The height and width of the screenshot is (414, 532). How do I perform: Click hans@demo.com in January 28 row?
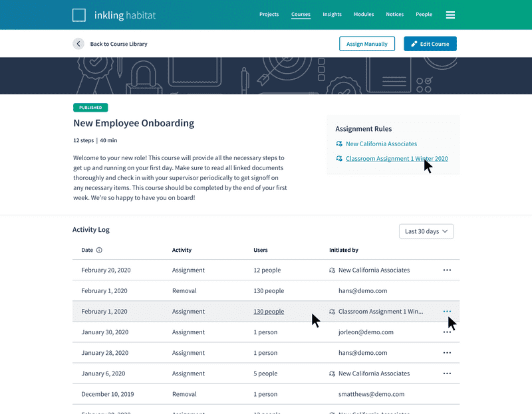coord(362,353)
